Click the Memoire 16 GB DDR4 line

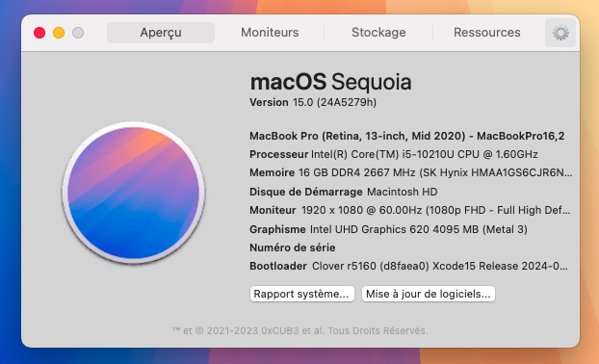click(x=410, y=172)
